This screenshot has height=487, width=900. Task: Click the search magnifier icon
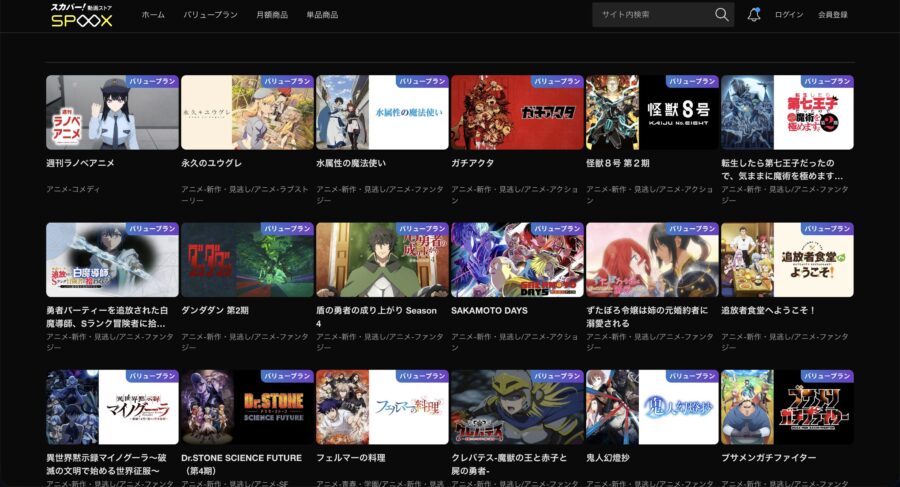pyautogui.click(x=722, y=15)
